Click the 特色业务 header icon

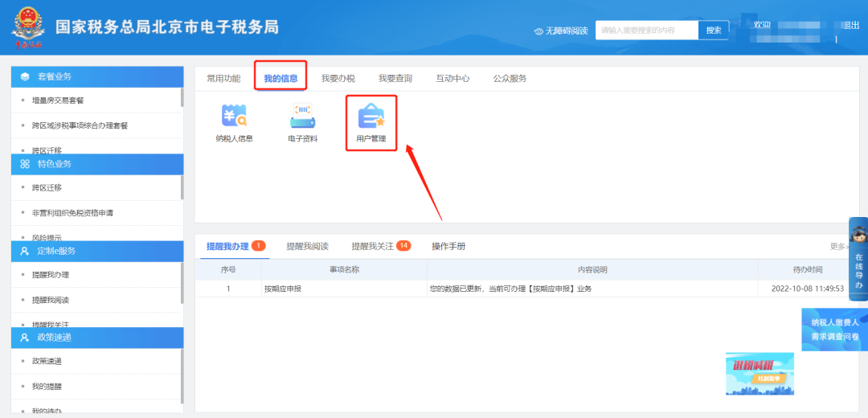(25, 164)
